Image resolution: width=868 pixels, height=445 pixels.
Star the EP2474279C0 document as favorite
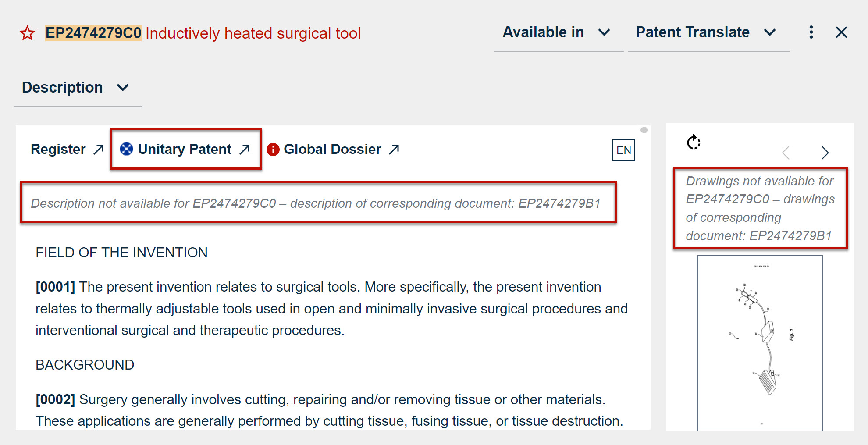coord(27,33)
